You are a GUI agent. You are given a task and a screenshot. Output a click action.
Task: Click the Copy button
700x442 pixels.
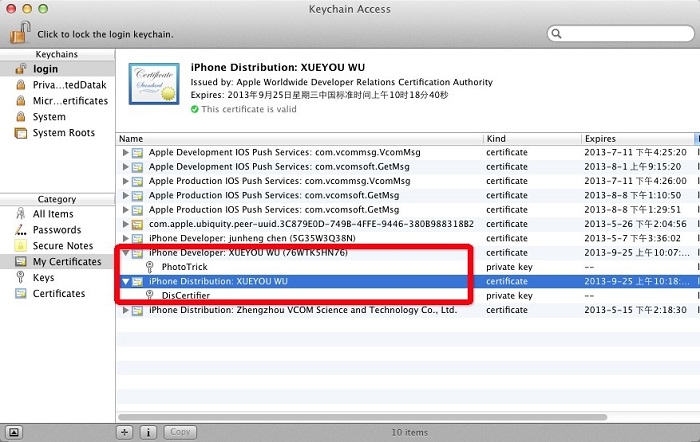(180, 432)
